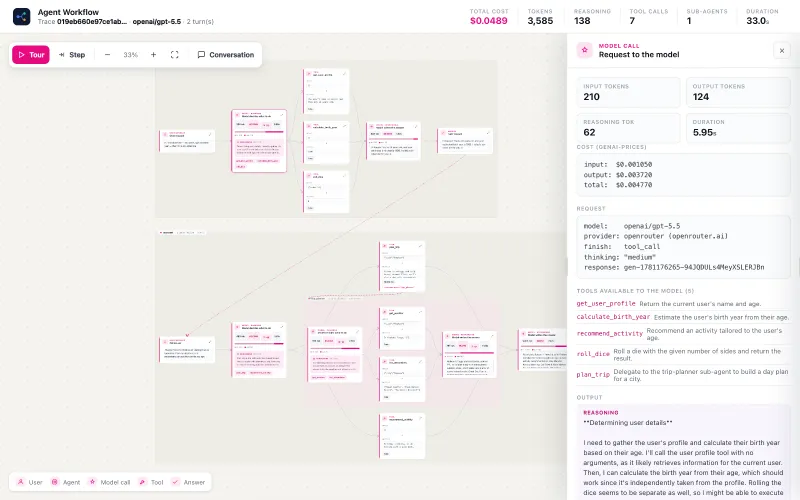The image size is (800, 500).
Task: Close the Model Call details panel
Action: pos(782,51)
